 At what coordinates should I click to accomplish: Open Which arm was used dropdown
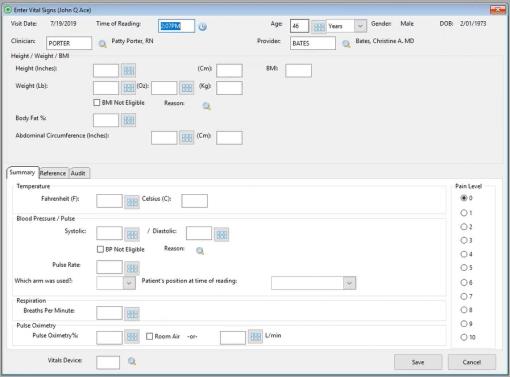(x=129, y=283)
